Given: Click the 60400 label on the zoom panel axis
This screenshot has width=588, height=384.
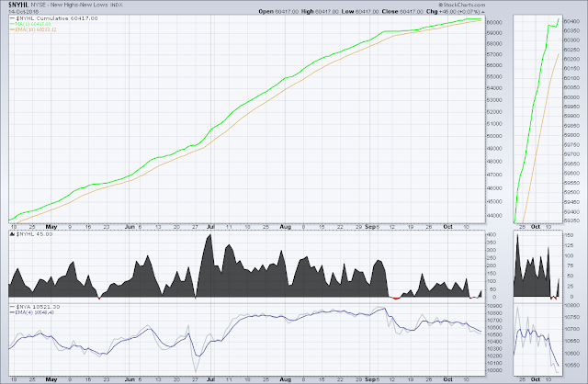Looking at the screenshot, I should pos(571,21).
